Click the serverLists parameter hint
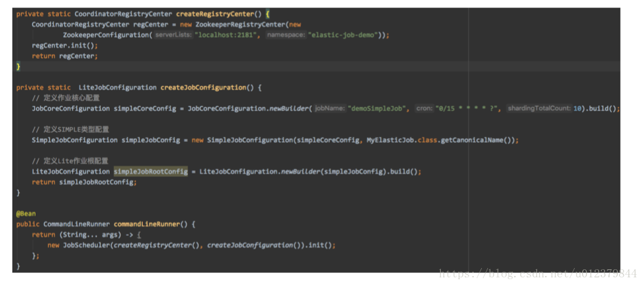Viewport: 644px width, 286px height. click(x=174, y=35)
